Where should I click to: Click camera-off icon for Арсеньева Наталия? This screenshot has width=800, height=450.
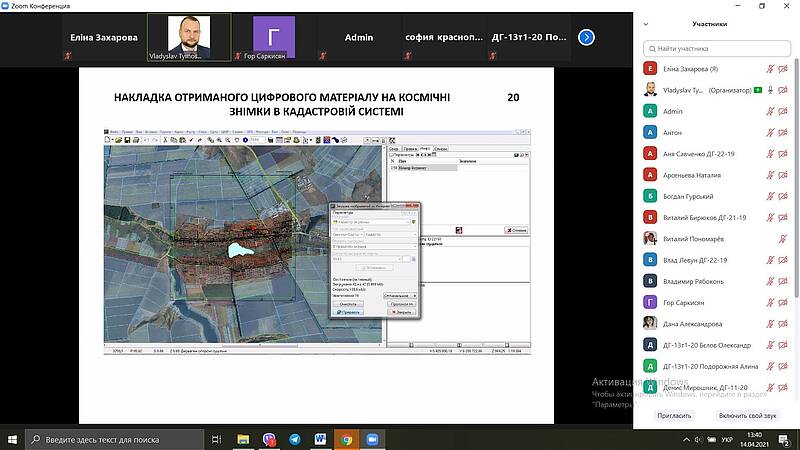coord(783,175)
